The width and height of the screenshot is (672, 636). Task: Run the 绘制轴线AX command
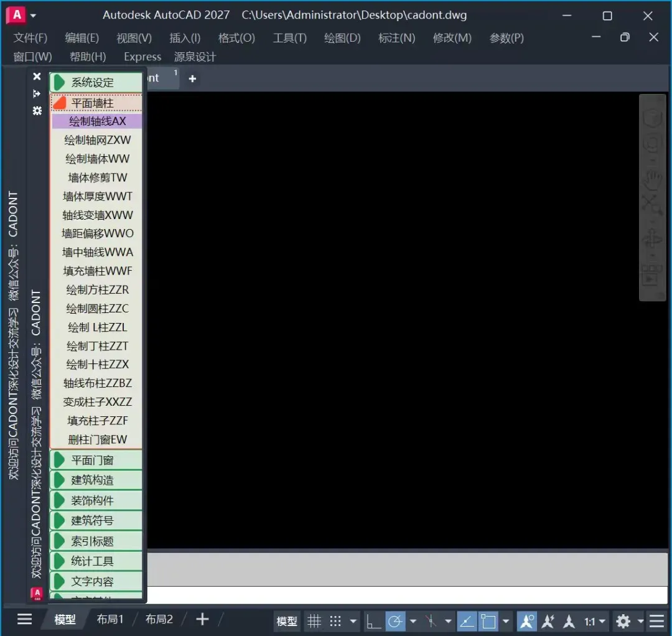click(97, 121)
